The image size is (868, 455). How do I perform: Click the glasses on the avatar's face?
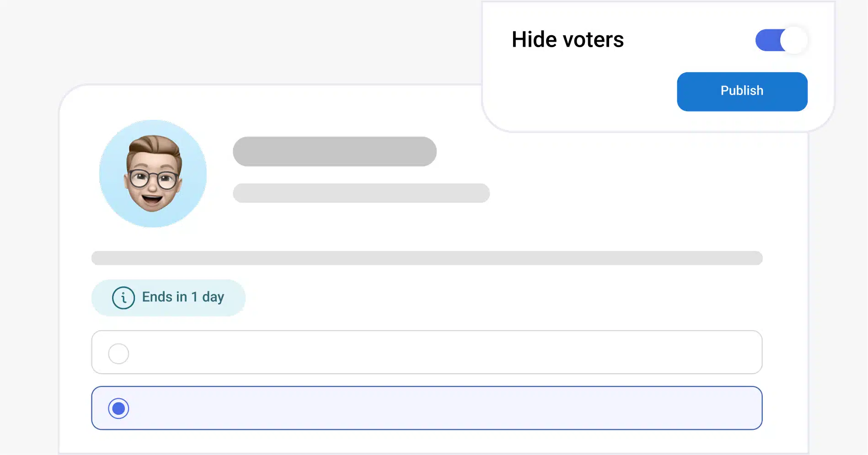pyautogui.click(x=153, y=179)
